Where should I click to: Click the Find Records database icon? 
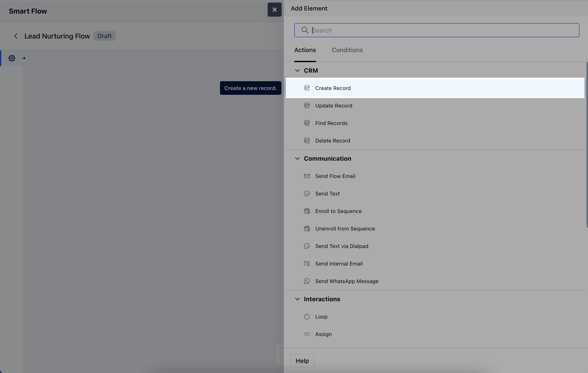pyautogui.click(x=307, y=123)
